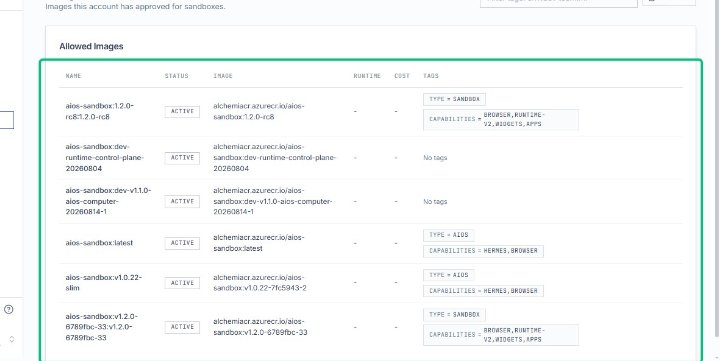This screenshot has height=361, width=720.
Task: Select the aios-sandbox:dev-v1.1.0-aios-computer-20260814-1 name cell
Action: pos(108,201)
